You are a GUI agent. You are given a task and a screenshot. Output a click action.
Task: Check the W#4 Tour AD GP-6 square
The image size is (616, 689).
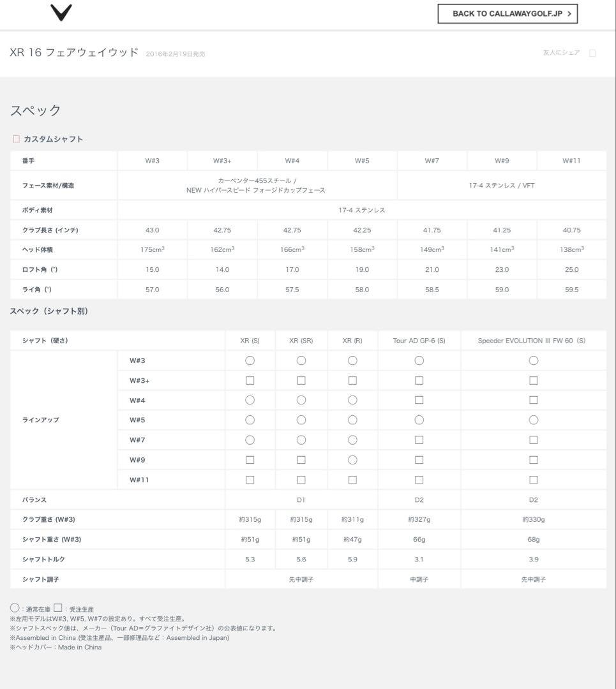pos(419,400)
